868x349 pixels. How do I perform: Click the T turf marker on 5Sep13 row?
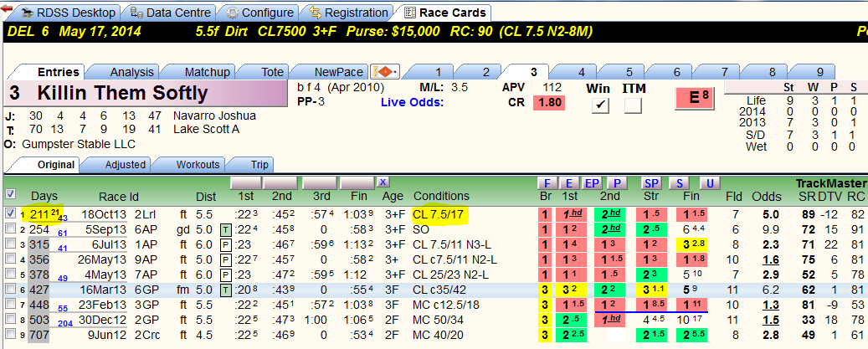pyautogui.click(x=225, y=229)
